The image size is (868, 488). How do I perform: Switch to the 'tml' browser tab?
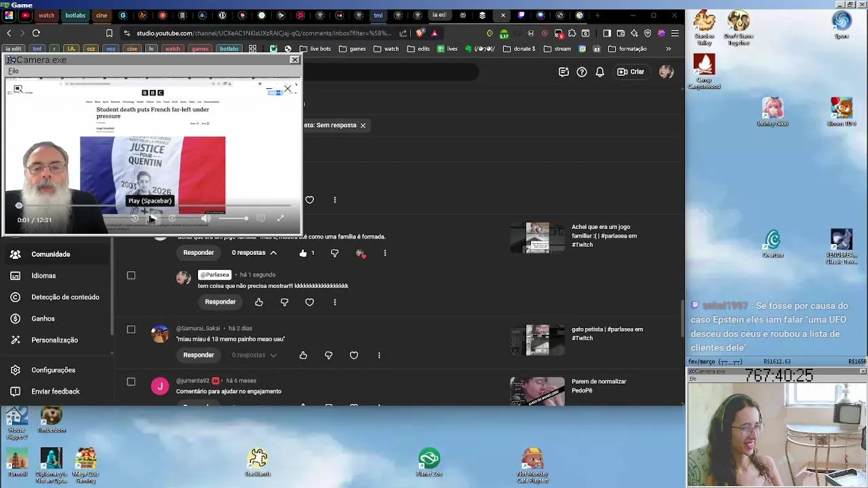tap(378, 15)
